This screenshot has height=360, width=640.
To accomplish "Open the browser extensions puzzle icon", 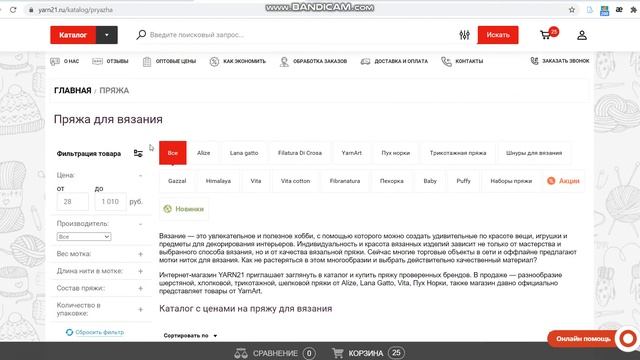I will point(633,10).
